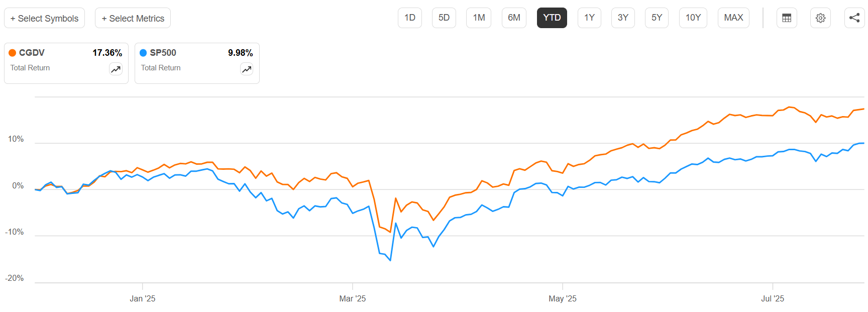Open the chart settings gear
Viewport: 868px width, 312px height.
point(820,18)
